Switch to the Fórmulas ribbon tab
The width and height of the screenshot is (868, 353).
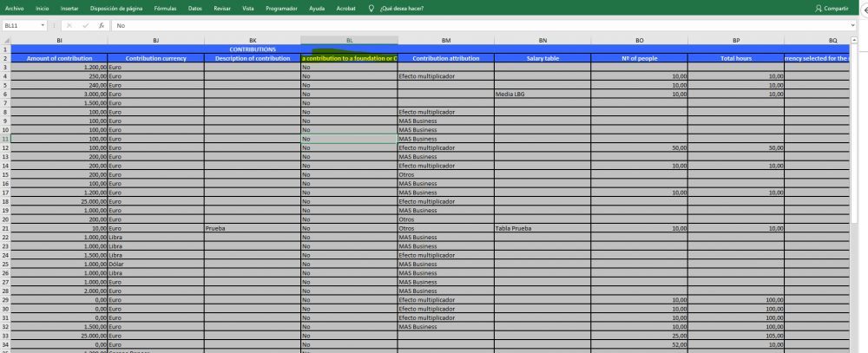tap(165, 8)
